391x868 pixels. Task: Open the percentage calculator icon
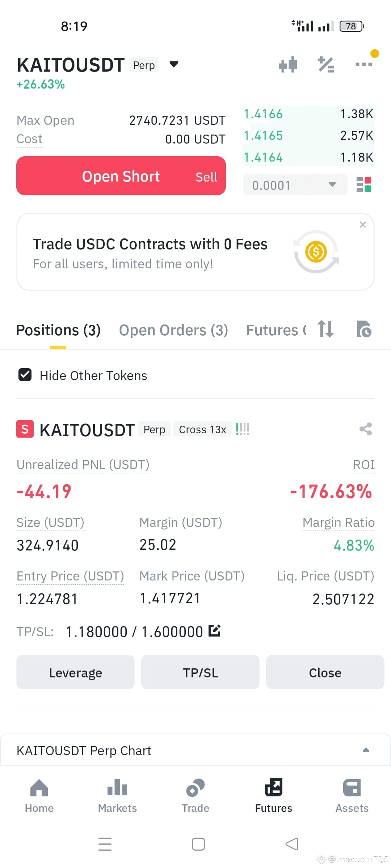click(326, 65)
